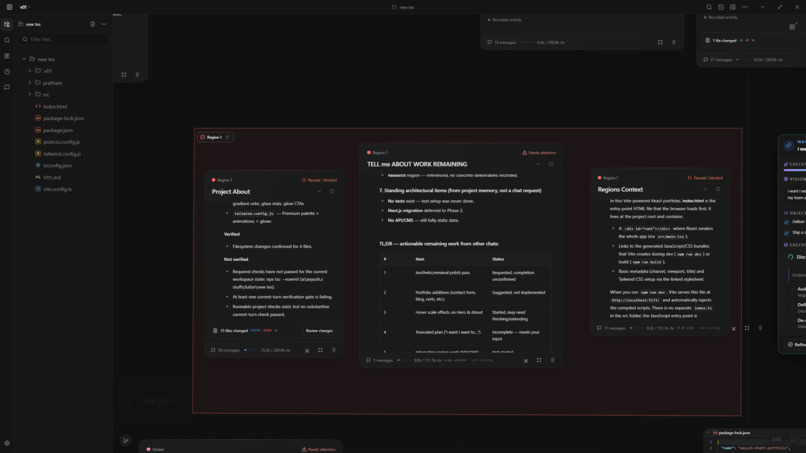Toggle the 'Deliver' objective checkbox
806x453 pixels.
coord(786,222)
